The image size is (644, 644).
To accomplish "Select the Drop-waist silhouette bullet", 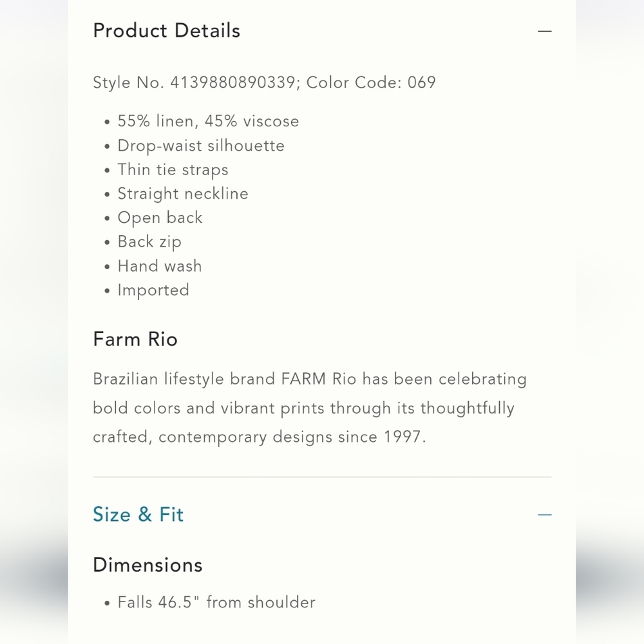I will [x=201, y=146].
